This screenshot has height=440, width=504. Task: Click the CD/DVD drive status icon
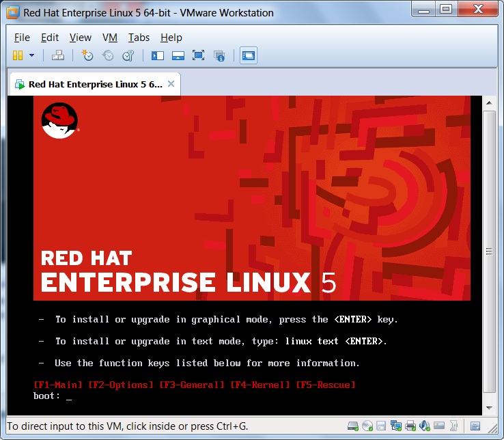pos(367,426)
